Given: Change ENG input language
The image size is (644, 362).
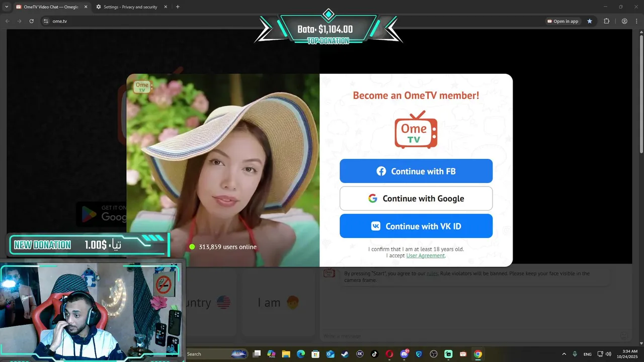Looking at the screenshot, I should 588,354.
